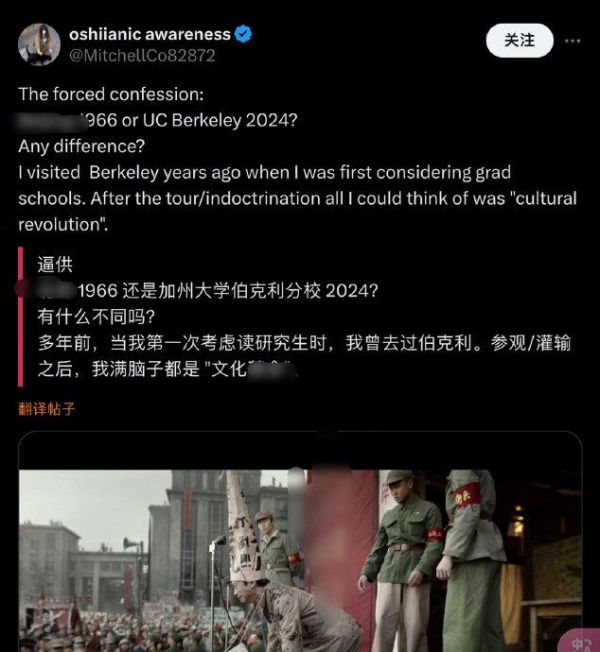This screenshot has height=652, width=600.
Task: Open the three-dot more options menu
Action: (x=573, y=41)
